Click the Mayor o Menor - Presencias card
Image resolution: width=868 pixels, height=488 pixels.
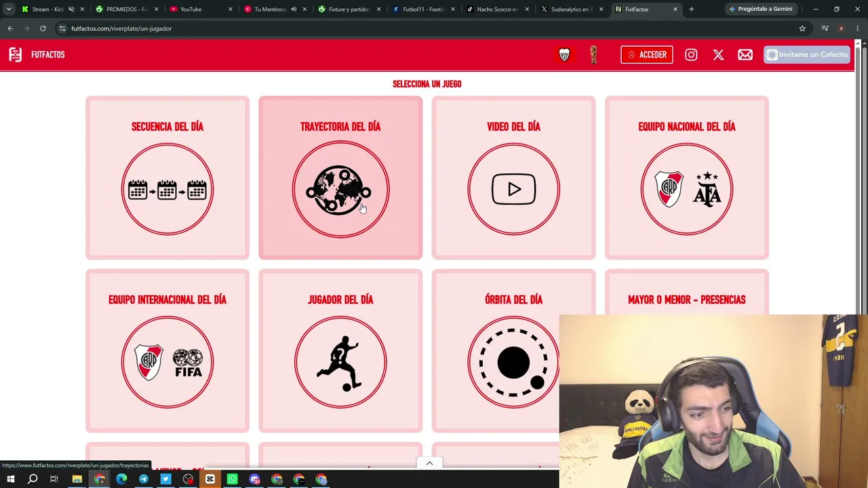[x=687, y=292]
